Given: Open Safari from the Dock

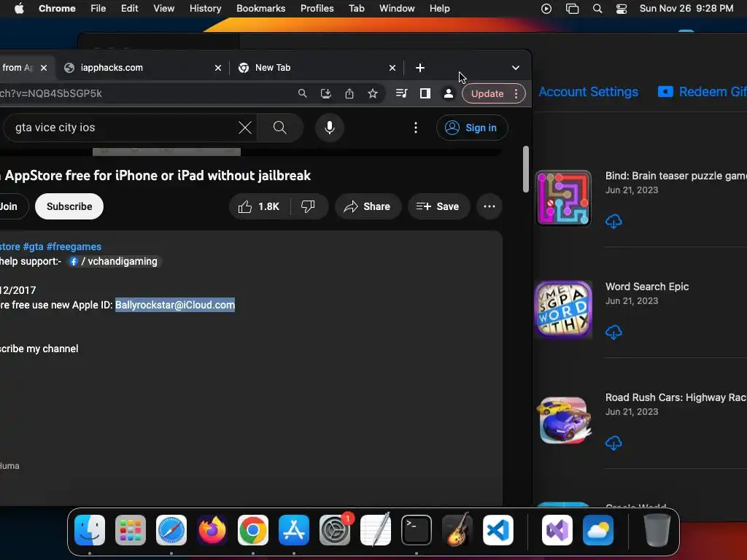Looking at the screenshot, I should 171,530.
